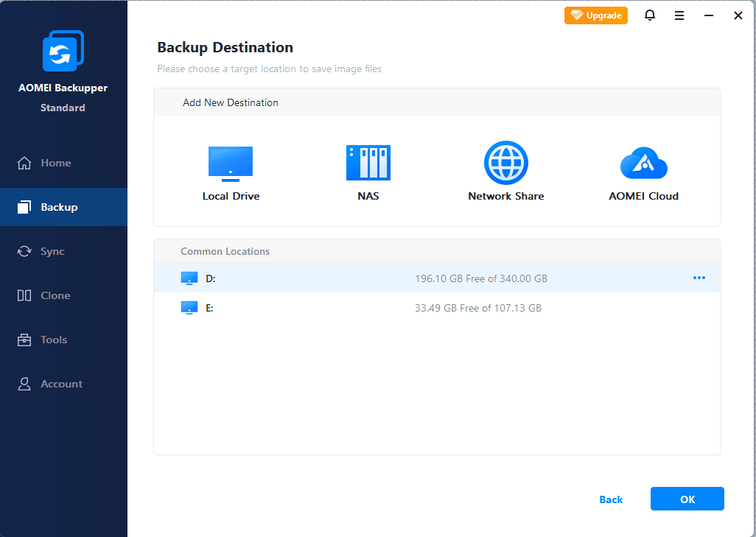Open the Backup section in sidebar
The image size is (756, 537).
pos(59,207)
